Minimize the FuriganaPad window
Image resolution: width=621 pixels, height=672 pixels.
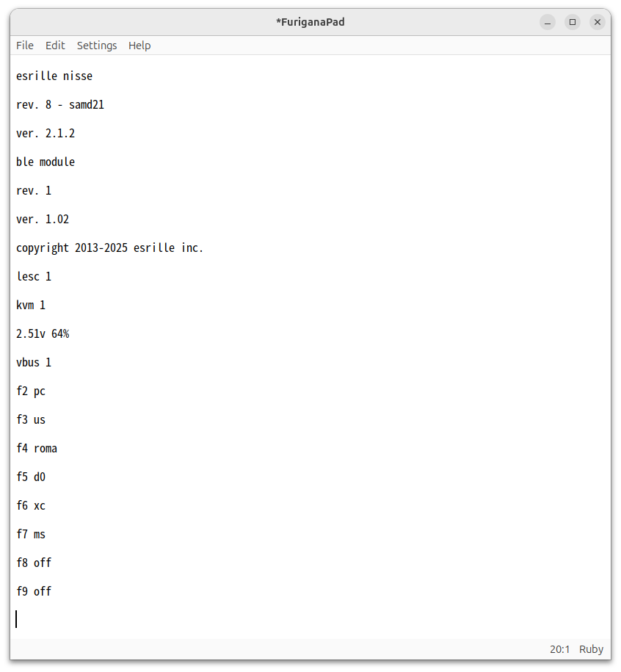click(x=548, y=22)
